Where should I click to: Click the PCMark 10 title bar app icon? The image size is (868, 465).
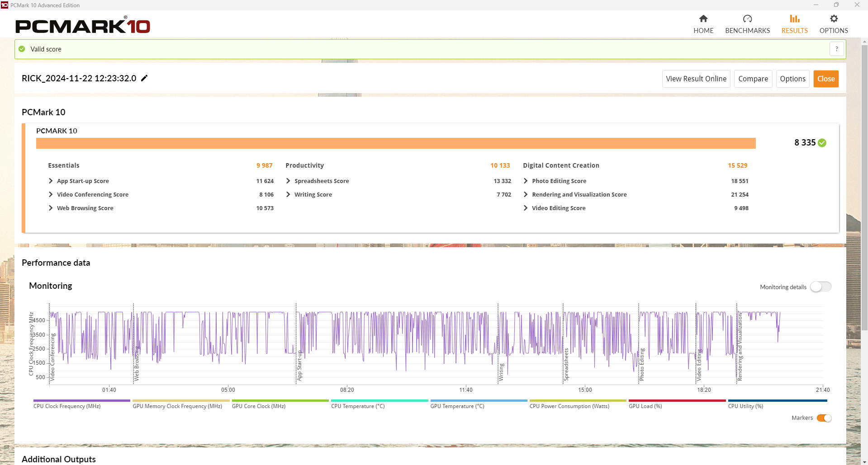click(5, 5)
